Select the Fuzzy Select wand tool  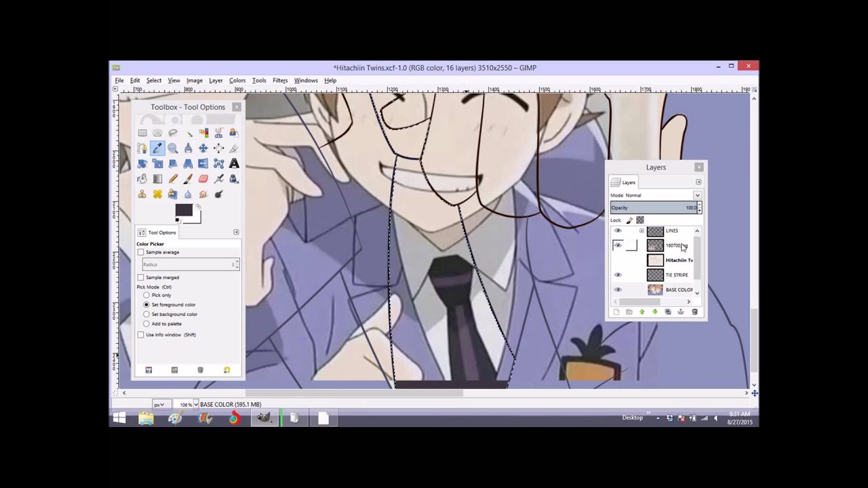coord(189,133)
